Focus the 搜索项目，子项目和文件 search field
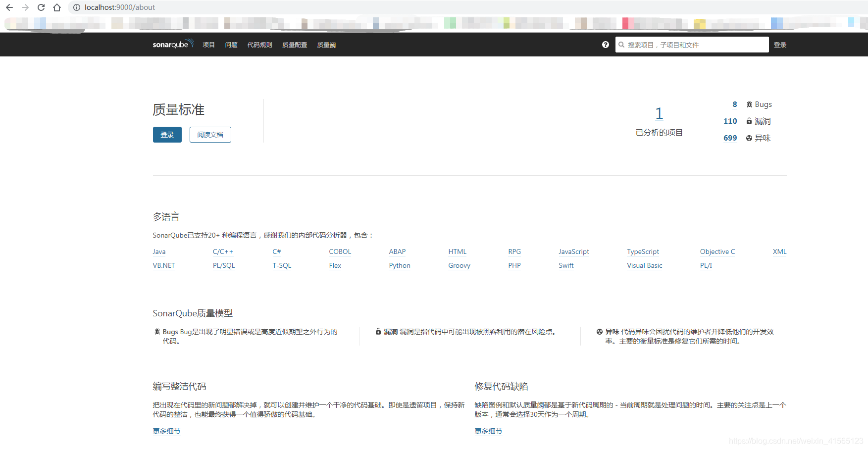The image size is (868, 450). coord(692,45)
